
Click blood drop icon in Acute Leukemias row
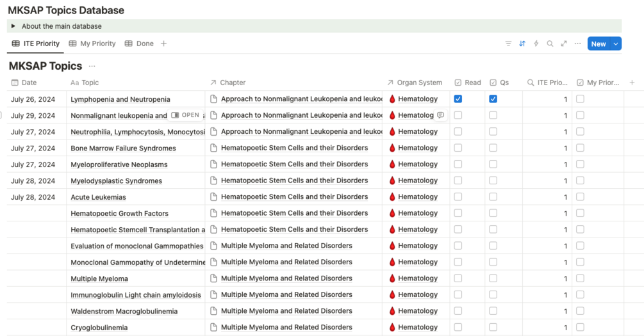click(x=392, y=196)
